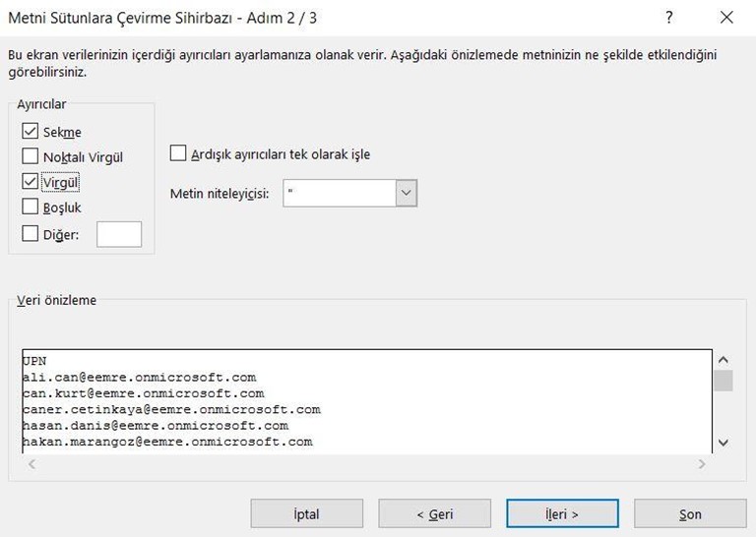Tick the Diğer delimiter checkbox

30,234
